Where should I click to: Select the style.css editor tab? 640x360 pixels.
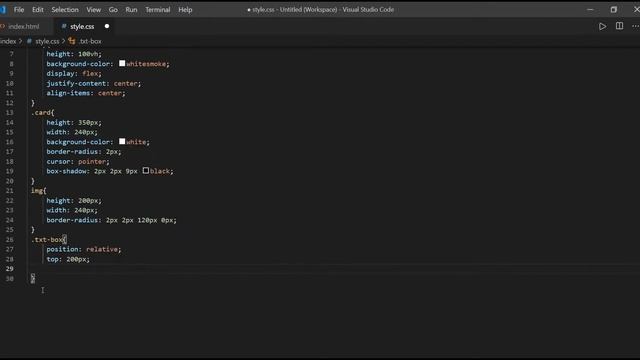82,27
